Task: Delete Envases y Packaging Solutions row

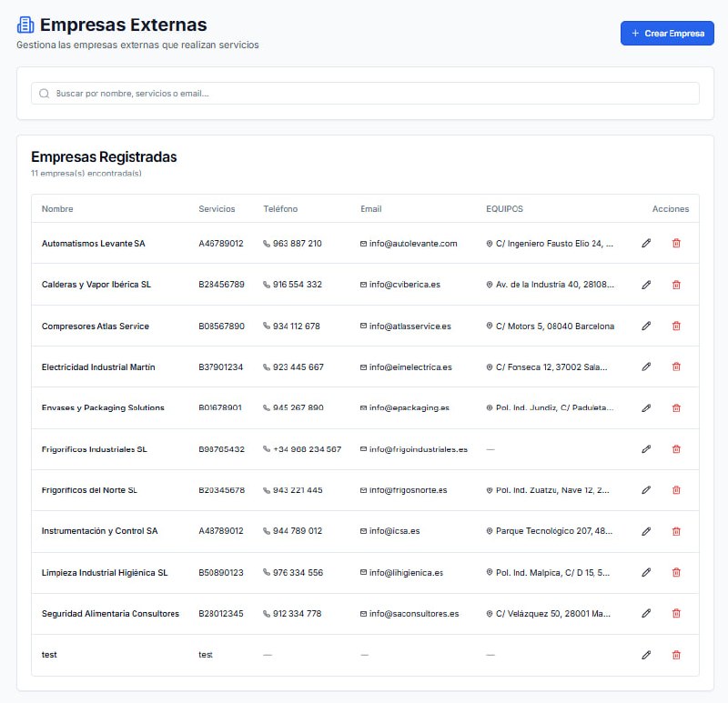Action: (x=676, y=407)
